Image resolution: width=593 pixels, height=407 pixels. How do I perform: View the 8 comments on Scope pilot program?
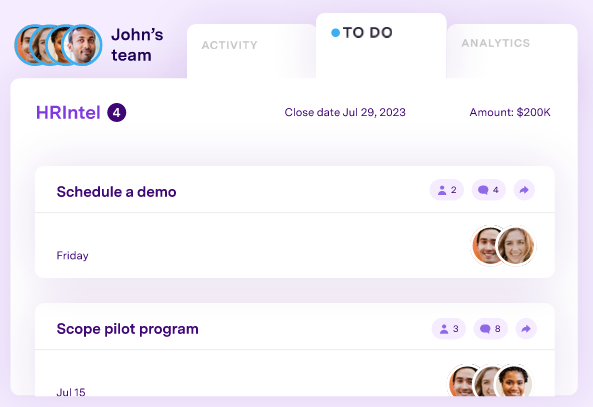(490, 329)
